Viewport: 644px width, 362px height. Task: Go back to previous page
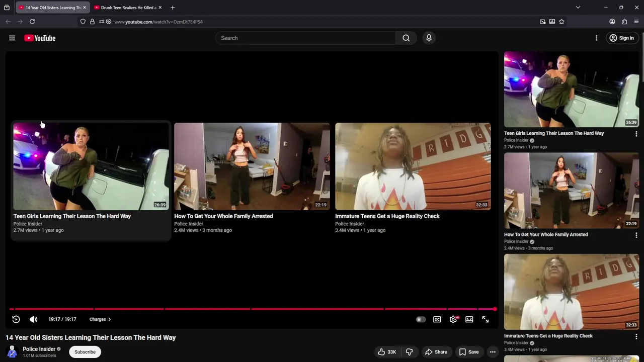8,22
